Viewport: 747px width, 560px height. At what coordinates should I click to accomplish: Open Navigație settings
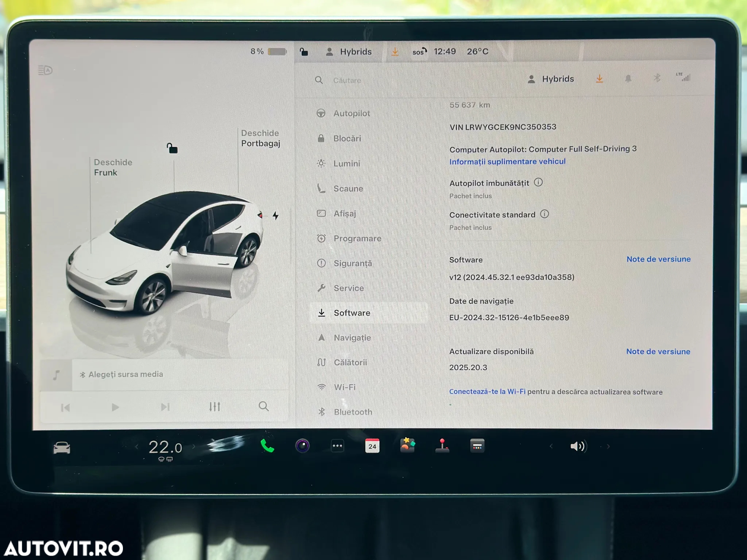tap(344, 338)
